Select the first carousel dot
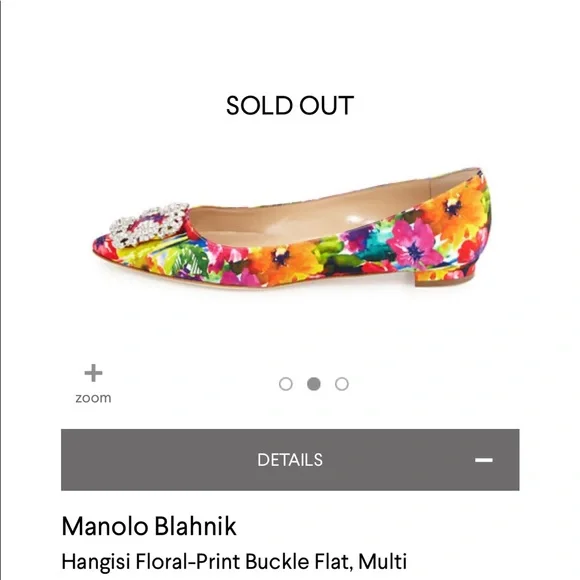The width and height of the screenshot is (580, 580). pyautogui.click(x=286, y=384)
